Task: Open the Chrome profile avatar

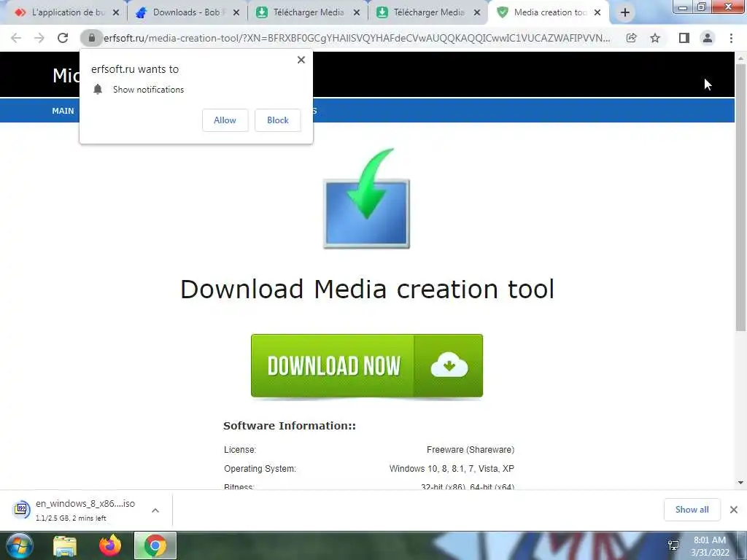Action: tap(708, 38)
